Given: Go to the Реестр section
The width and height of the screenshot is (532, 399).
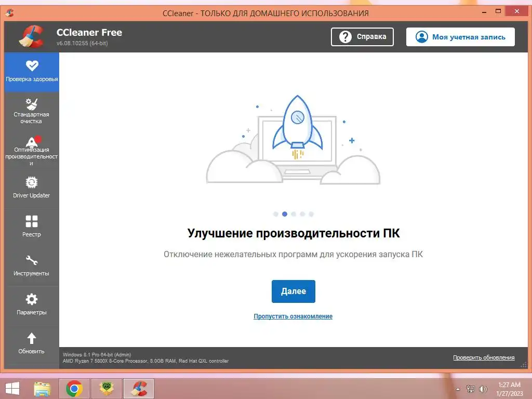Looking at the screenshot, I should tap(32, 228).
